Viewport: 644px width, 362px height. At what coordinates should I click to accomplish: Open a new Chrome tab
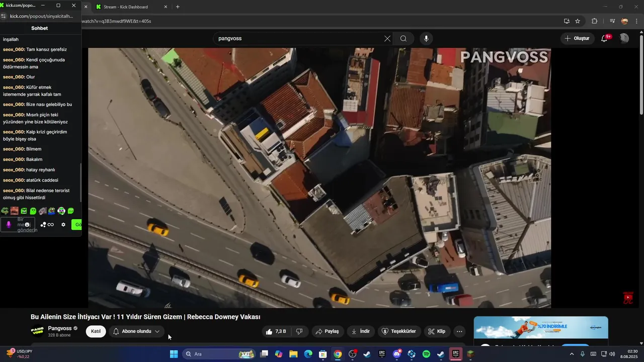178,7
